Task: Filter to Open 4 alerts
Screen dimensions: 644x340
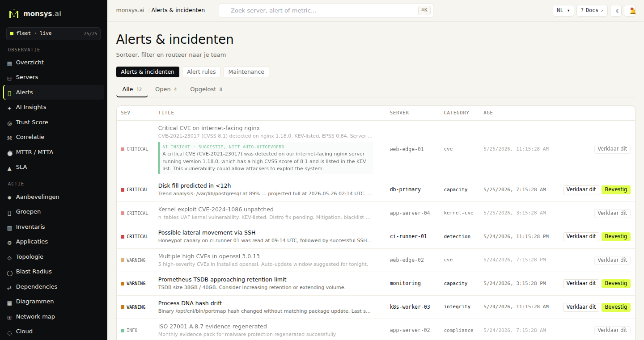Action: pyautogui.click(x=166, y=89)
